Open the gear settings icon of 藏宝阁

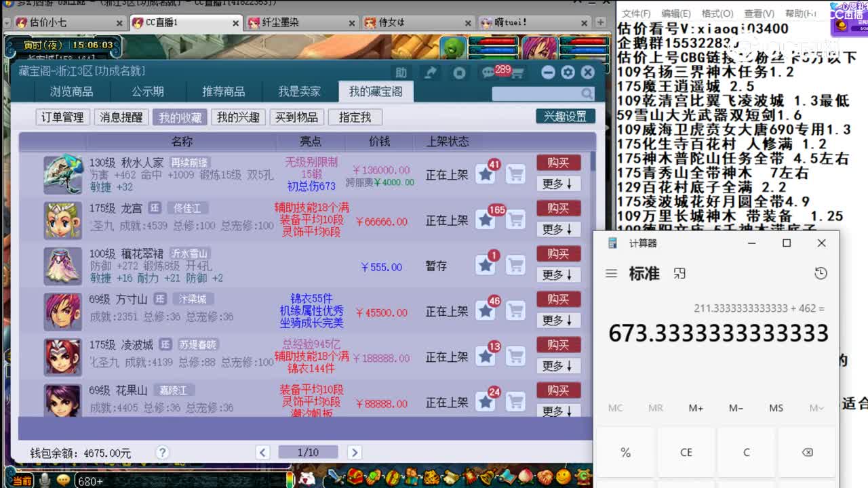(x=568, y=72)
